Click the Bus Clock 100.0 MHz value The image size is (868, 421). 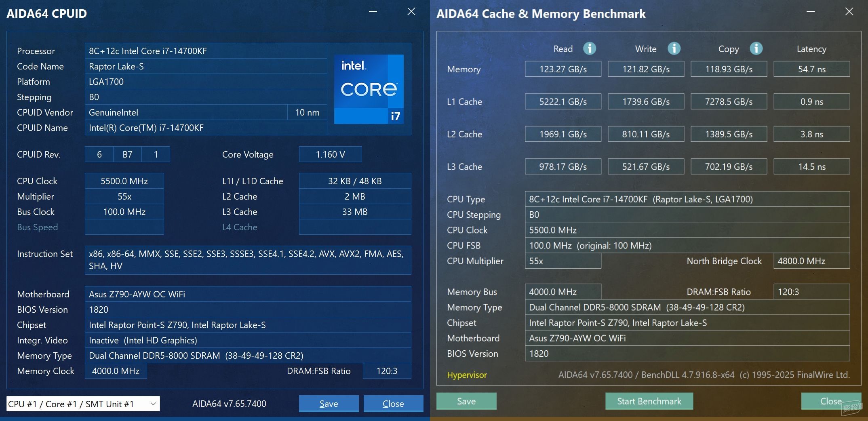[x=124, y=212]
